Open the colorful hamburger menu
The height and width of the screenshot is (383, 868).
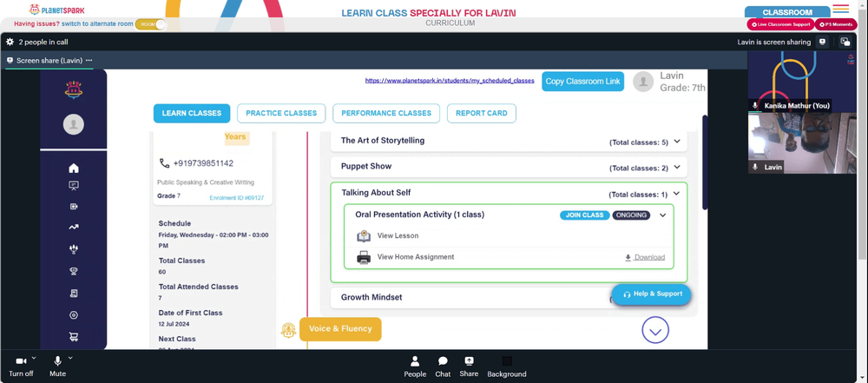coord(840,9)
